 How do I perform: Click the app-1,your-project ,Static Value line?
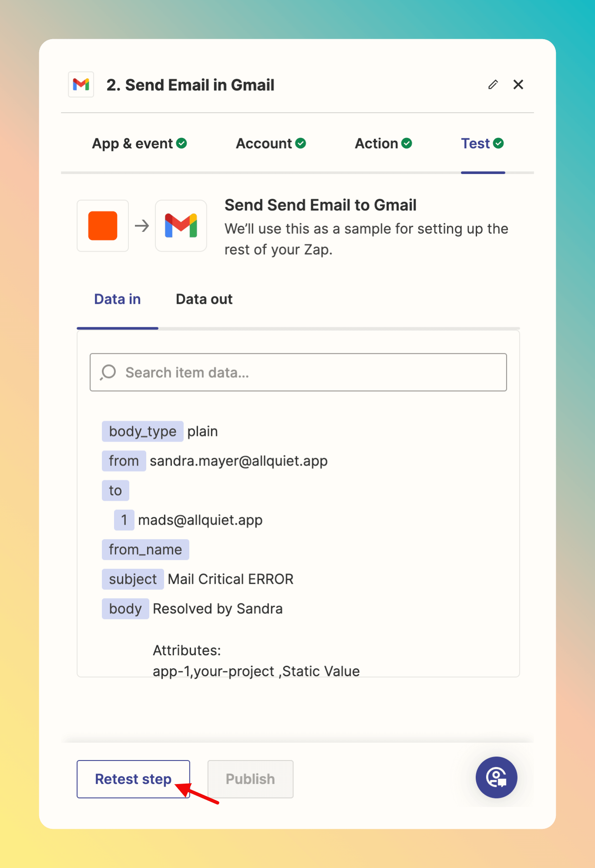click(x=256, y=671)
